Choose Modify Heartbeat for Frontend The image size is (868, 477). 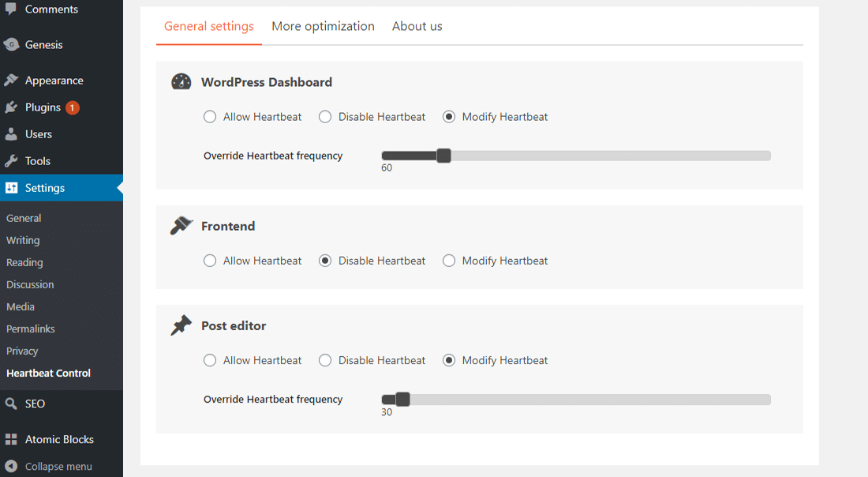[449, 261]
